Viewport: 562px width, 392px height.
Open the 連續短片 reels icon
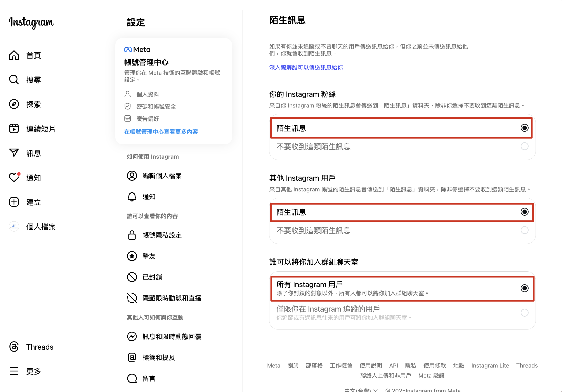click(x=14, y=129)
